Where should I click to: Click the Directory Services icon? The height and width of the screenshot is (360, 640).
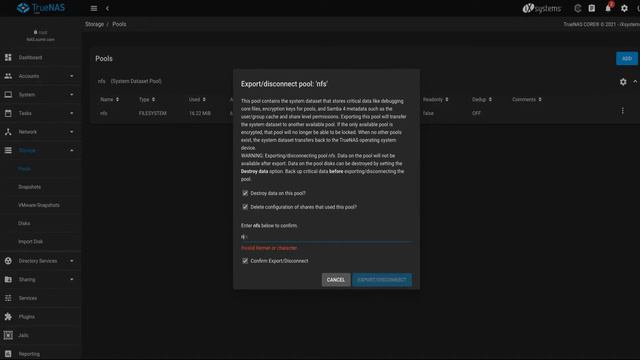coord(8,261)
